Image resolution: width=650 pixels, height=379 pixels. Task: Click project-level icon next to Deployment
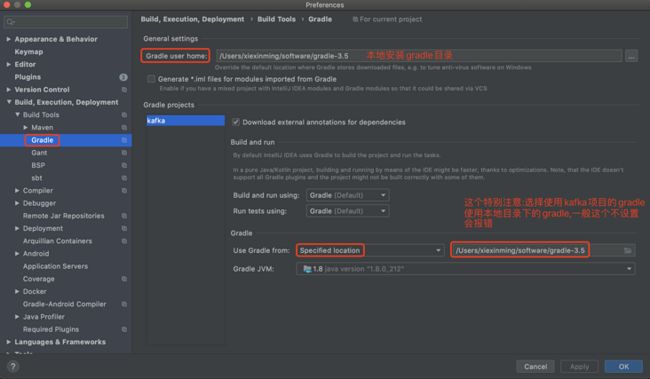point(124,228)
